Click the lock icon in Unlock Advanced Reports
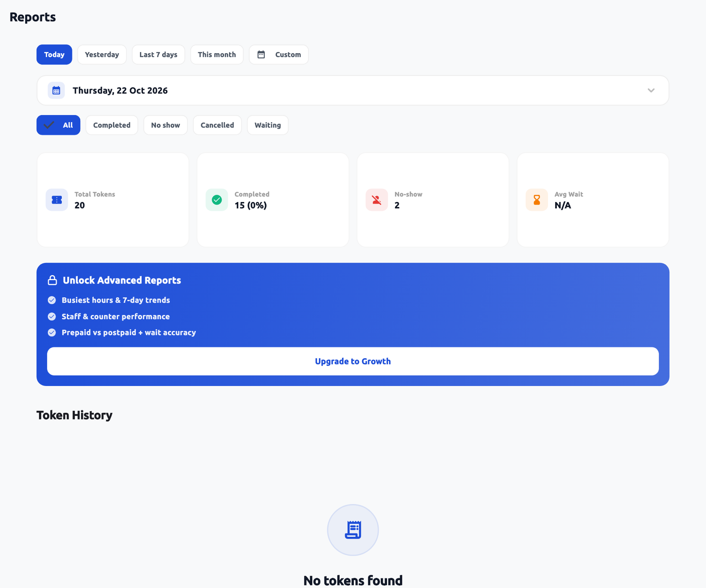706x588 pixels. click(53, 280)
